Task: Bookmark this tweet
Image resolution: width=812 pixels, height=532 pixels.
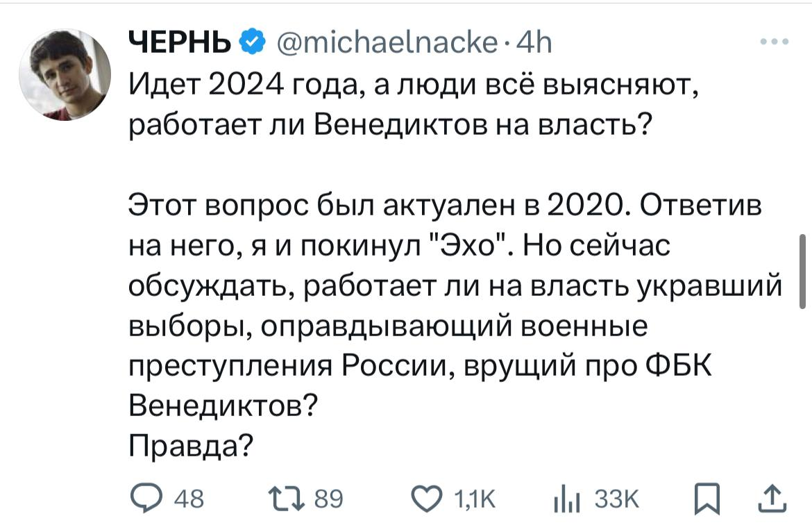Action: pos(707,498)
